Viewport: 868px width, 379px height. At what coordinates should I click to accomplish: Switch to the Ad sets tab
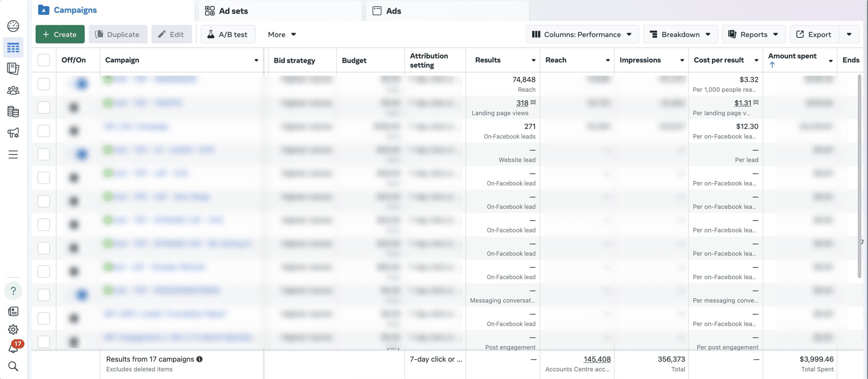click(233, 11)
